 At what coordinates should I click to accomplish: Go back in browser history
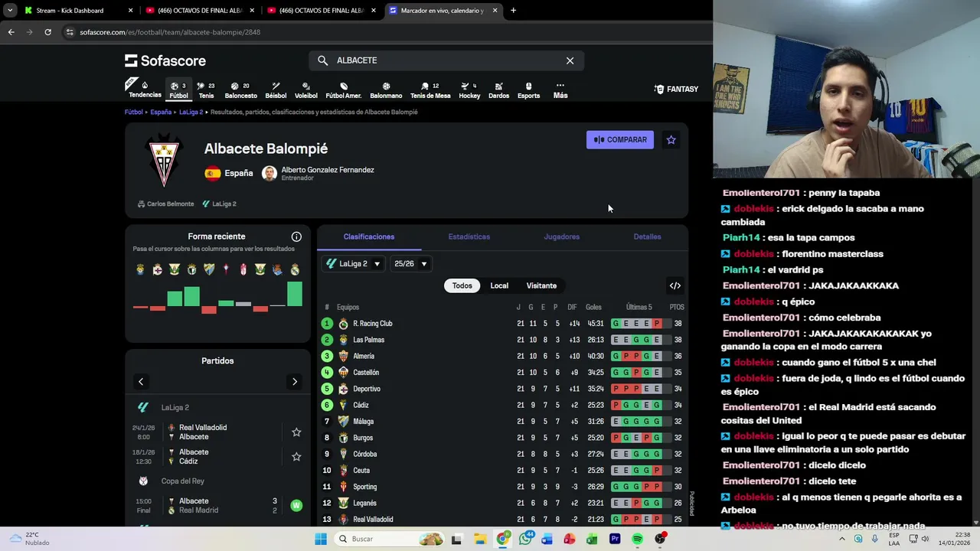pos(11,32)
